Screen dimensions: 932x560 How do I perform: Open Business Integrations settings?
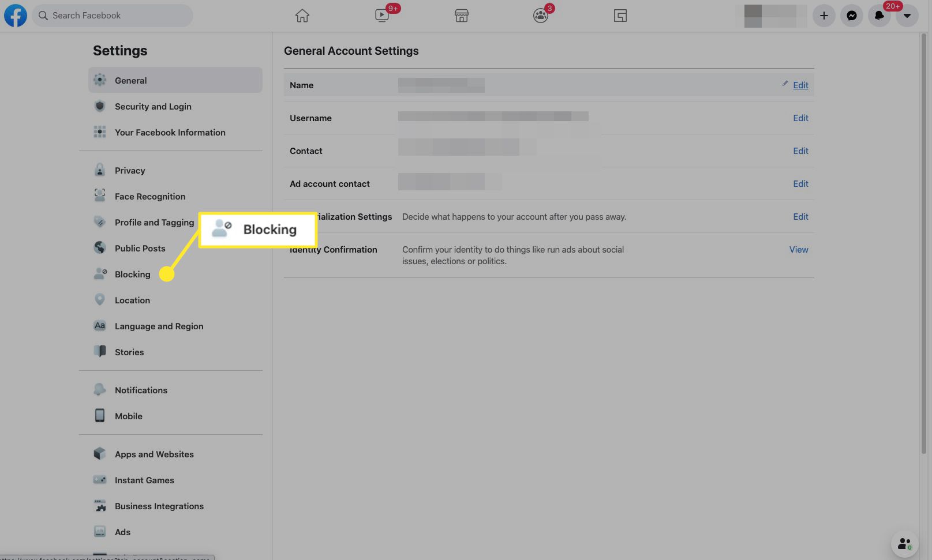click(175, 506)
